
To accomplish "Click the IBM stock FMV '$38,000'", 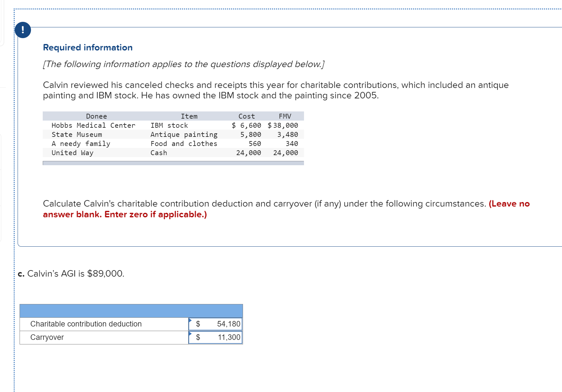I will [283, 125].
